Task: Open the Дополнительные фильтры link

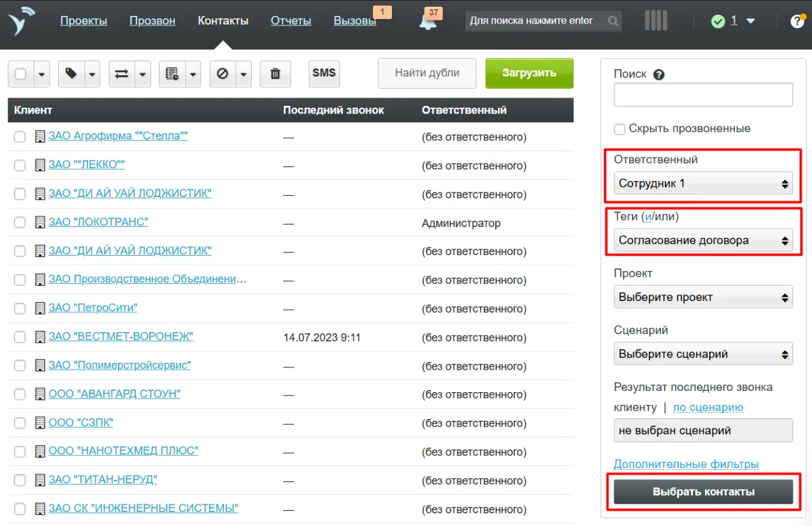Action: pos(686,464)
